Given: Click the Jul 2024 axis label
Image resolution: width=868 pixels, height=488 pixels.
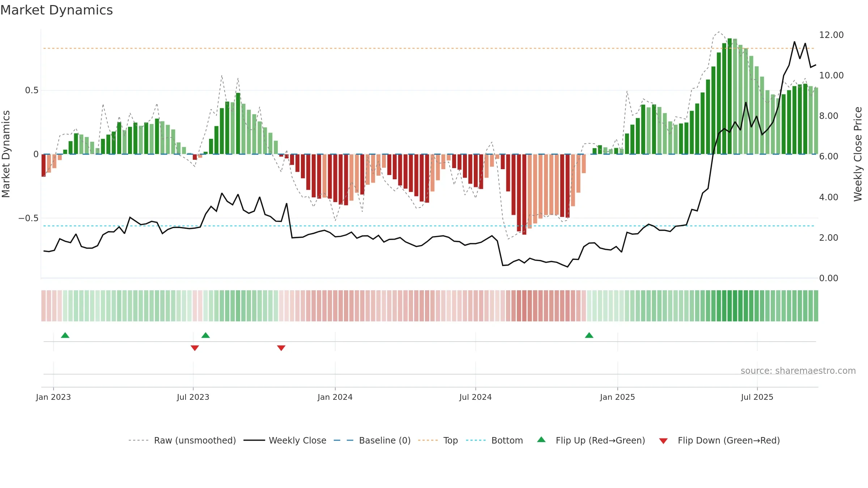Looking at the screenshot, I should click(476, 397).
